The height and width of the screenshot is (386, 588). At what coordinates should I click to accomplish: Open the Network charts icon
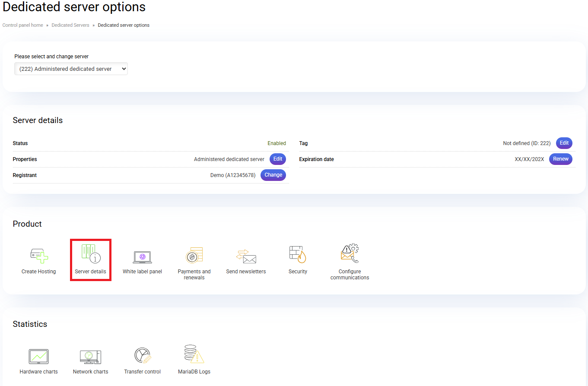(90, 357)
